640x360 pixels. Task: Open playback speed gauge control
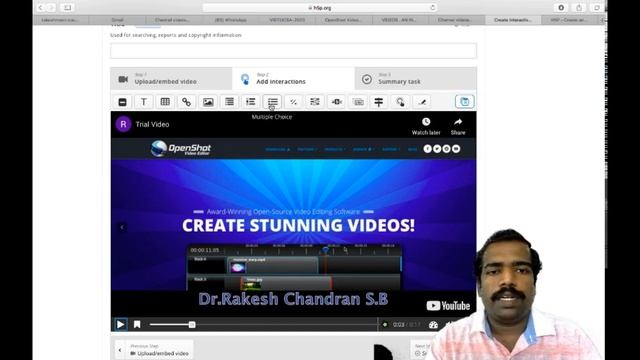433,325
